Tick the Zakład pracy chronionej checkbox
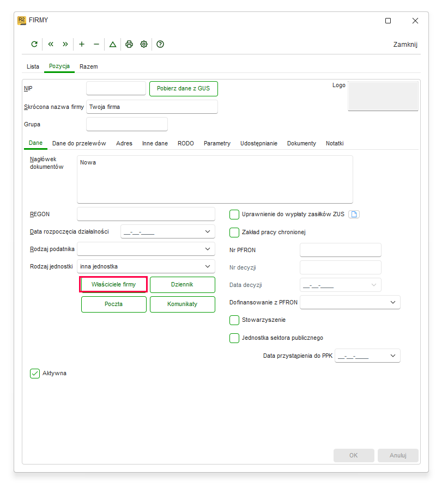Screen dimensions: 448x495 tap(234, 233)
